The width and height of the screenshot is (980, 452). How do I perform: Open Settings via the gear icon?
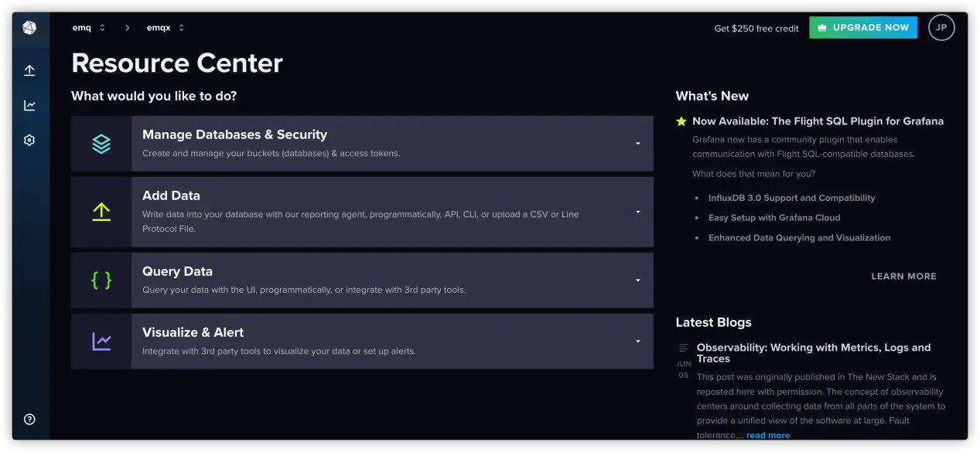click(29, 140)
